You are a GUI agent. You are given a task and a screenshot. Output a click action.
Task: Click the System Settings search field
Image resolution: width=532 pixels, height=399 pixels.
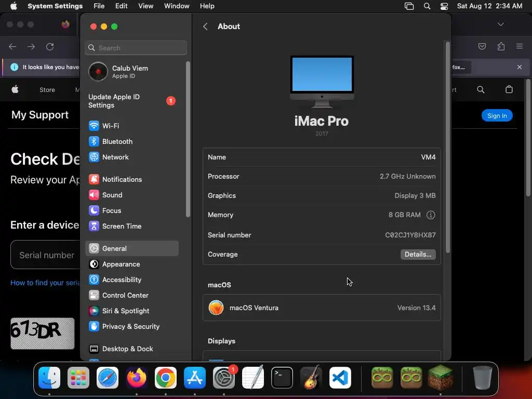click(136, 48)
